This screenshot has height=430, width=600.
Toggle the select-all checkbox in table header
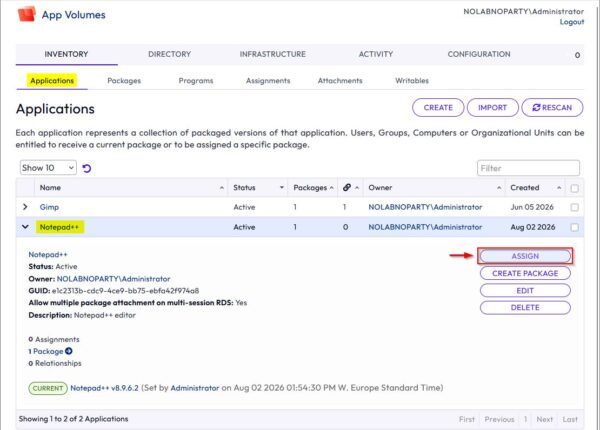pyautogui.click(x=574, y=188)
